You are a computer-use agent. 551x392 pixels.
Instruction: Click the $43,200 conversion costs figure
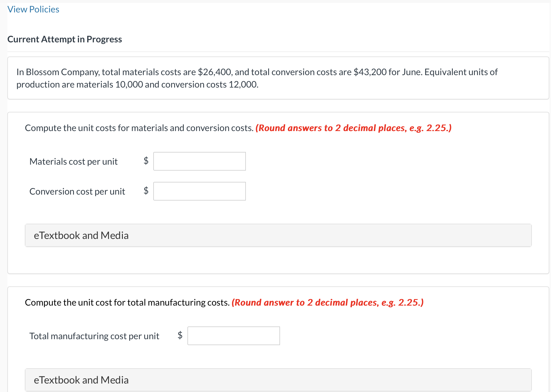[370, 72]
